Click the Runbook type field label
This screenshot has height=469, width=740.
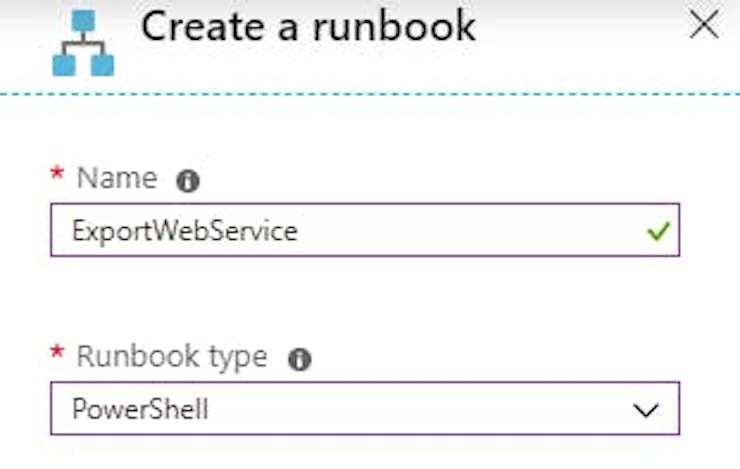[x=172, y=357]
